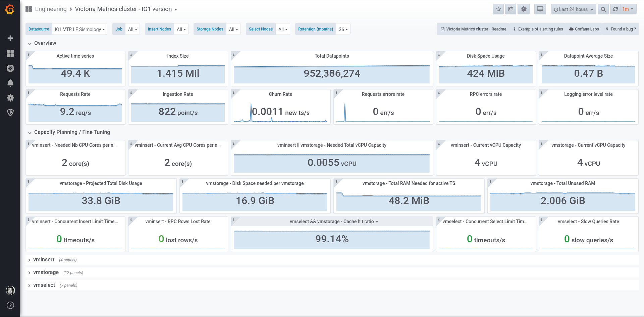Open the Explore compass icon

click(10, 68)
